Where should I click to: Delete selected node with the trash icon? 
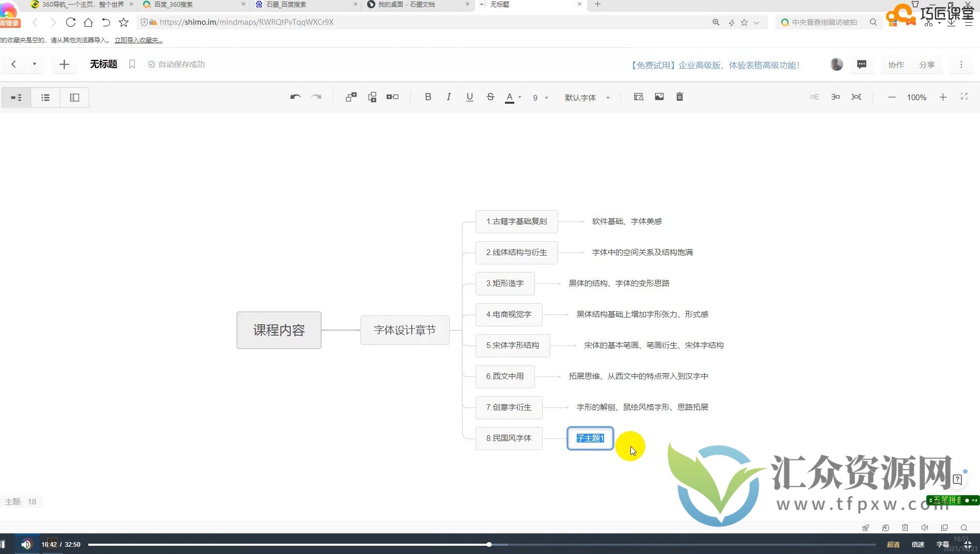coord(679,97)
